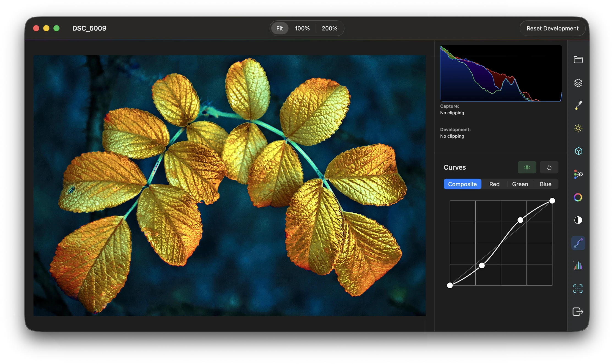Image resolution: width=614 pixels, height=364 pixels.
Task: Switch to the Red curve channel
Action: tap(494, 184)
